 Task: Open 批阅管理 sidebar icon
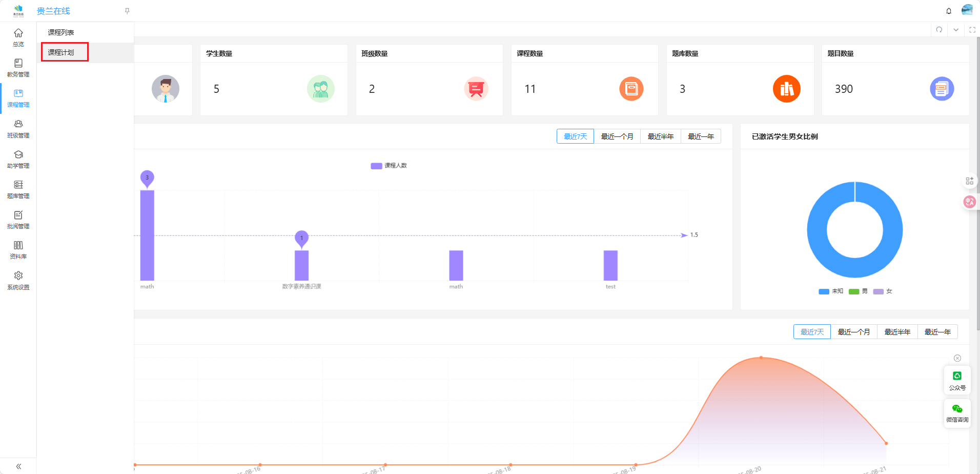[18, 220]
